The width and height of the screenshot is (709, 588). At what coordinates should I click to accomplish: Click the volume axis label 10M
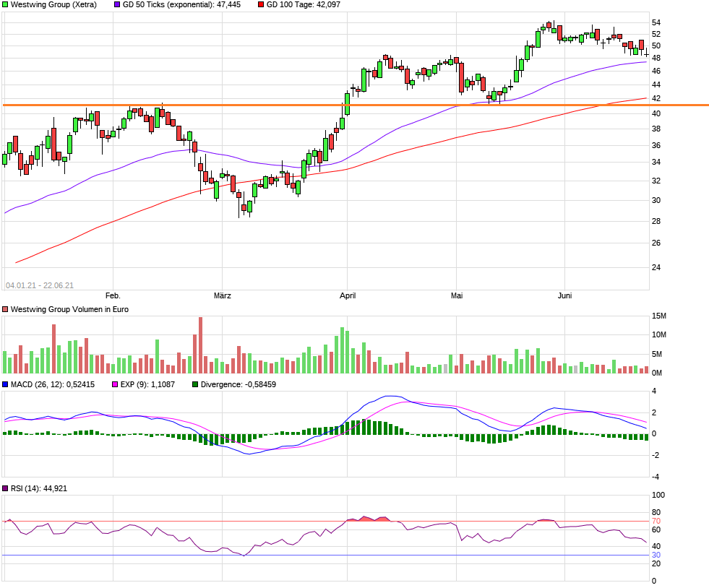[659, 335]
